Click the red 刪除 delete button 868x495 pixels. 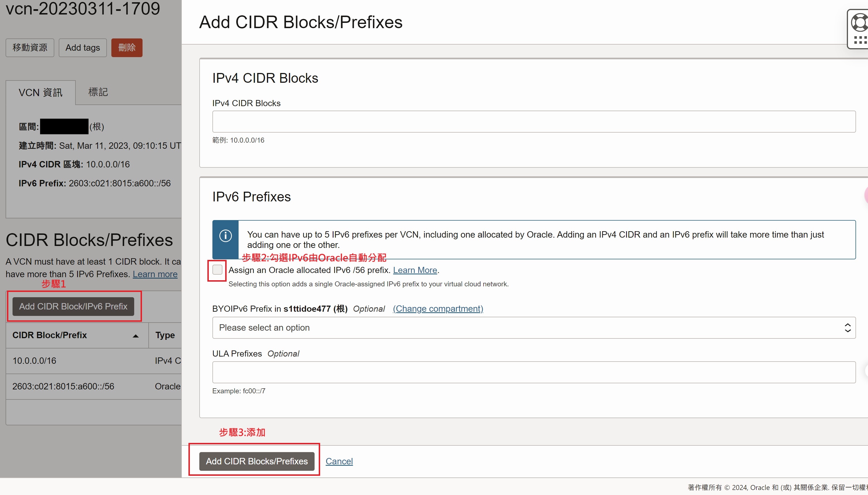point(127,48)
